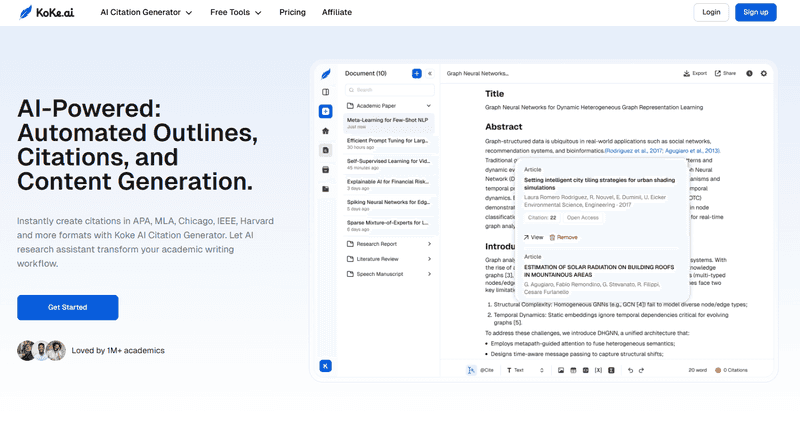Click the Share button in editor

724,74
